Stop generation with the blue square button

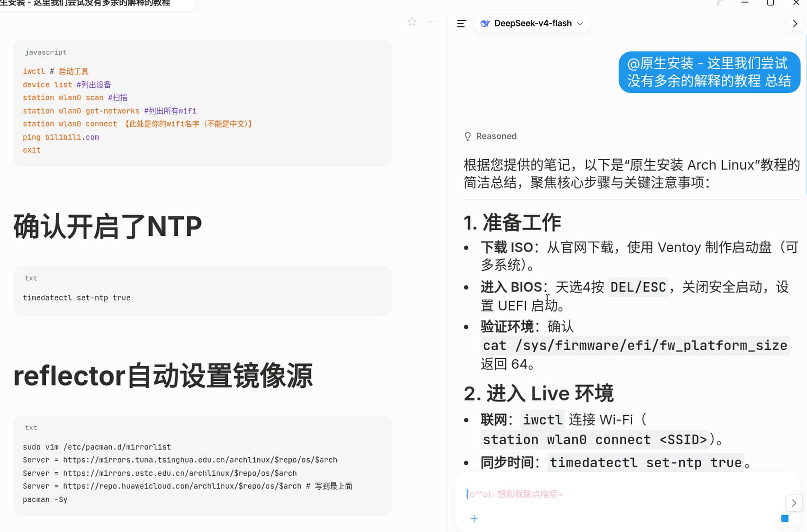(785, 519)
